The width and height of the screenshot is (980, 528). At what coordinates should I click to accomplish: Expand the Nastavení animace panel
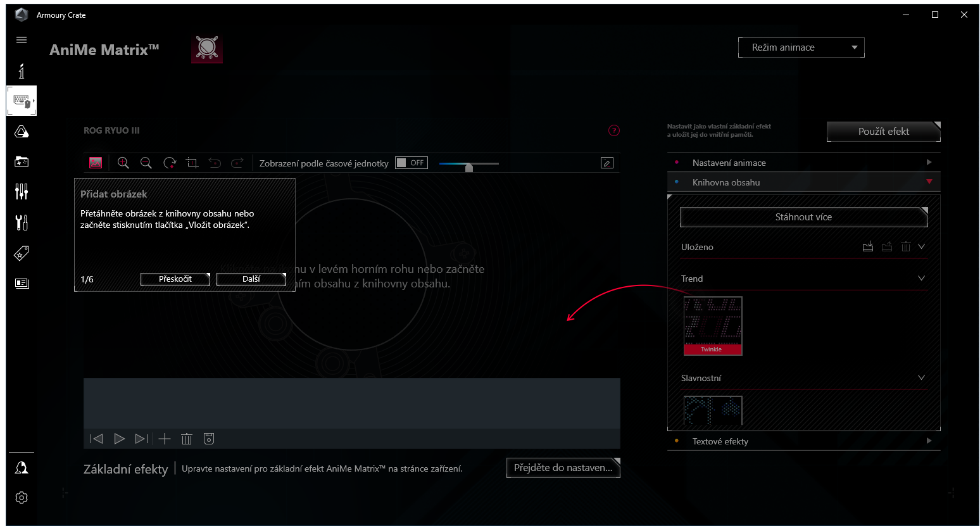click(804, 163)
